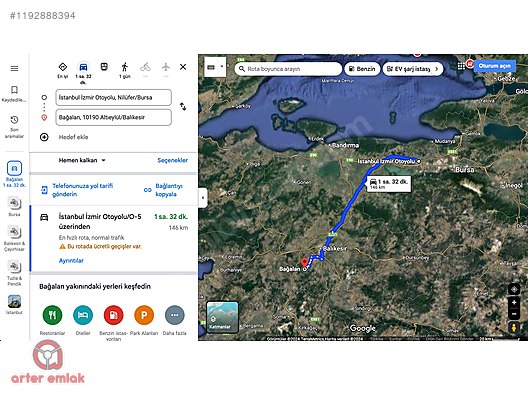Viewport: 528px width, 396px height.
Task: Open the Hemen kalkan departure dropdown
Action: [x=82, y=160]
